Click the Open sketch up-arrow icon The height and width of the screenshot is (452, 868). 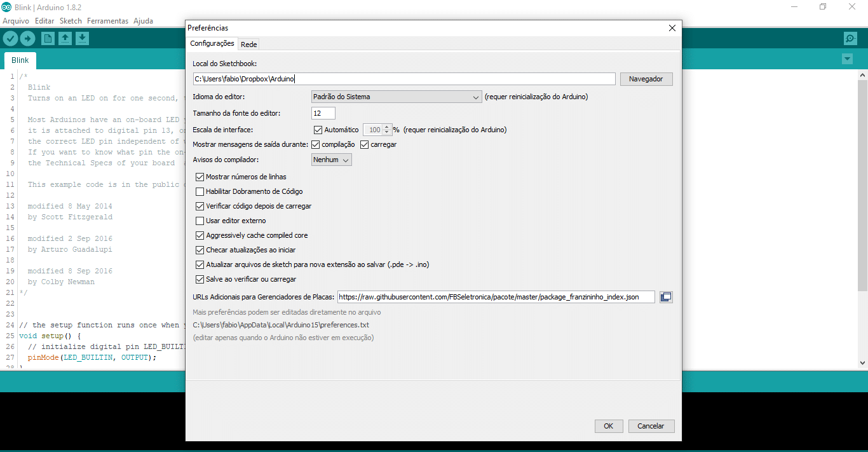[65, 39]
